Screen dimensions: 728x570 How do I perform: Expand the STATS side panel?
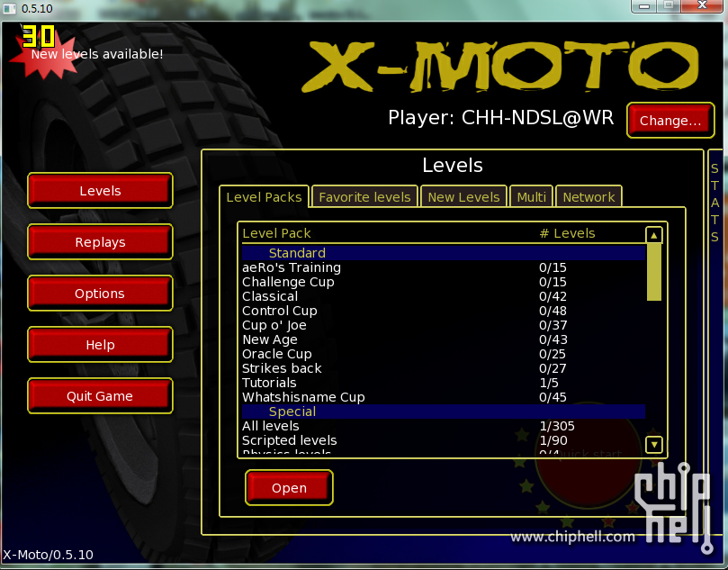tap(715, 203)
